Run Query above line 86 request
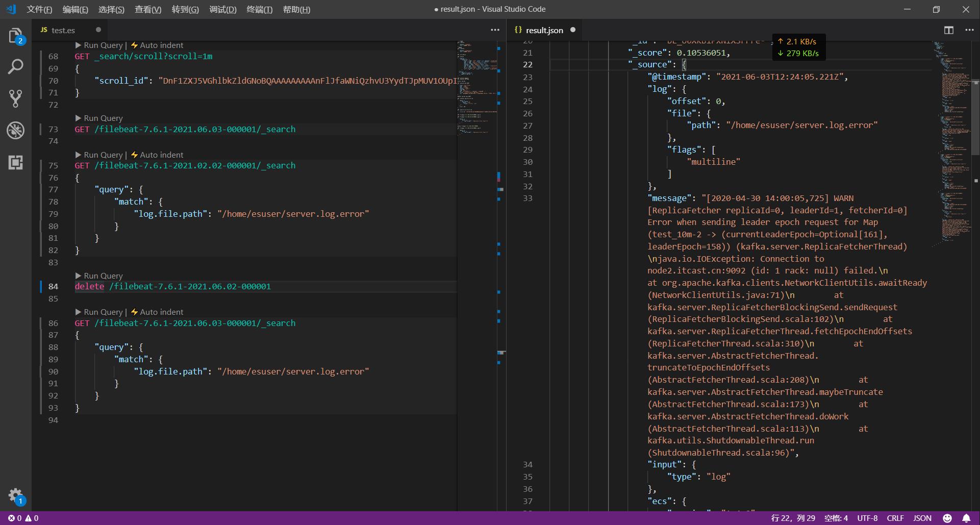980x525 pixels. point(99,312)
